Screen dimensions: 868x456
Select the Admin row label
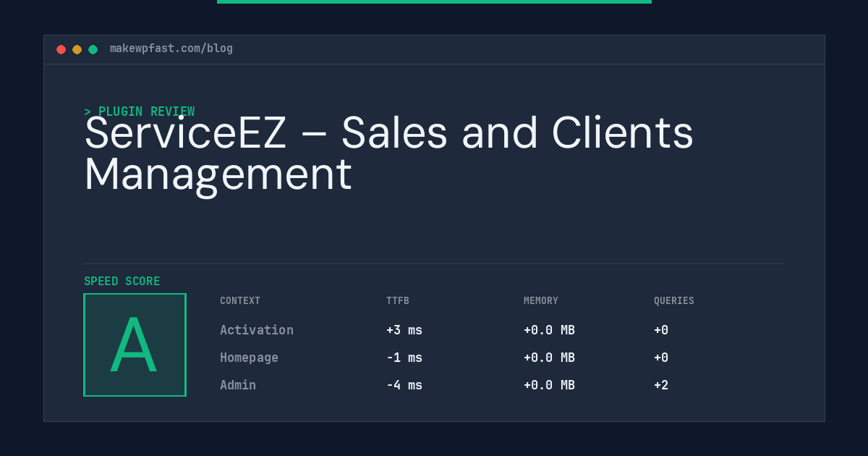(238, 385)
